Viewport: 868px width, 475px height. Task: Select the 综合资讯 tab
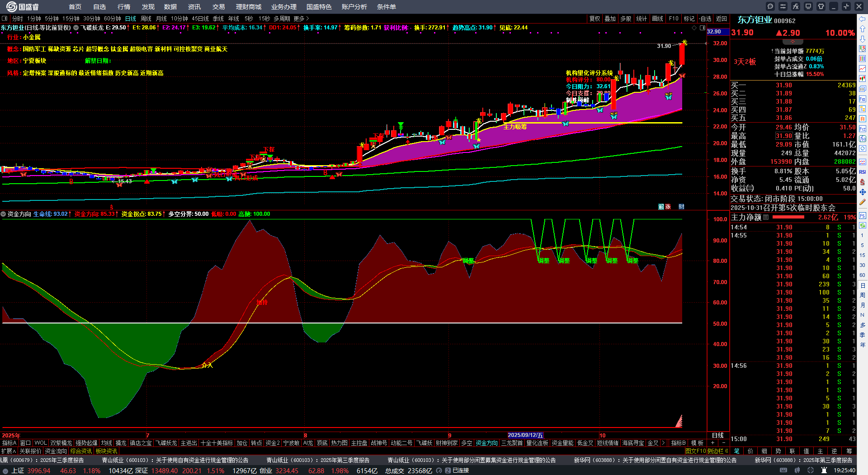81,451
